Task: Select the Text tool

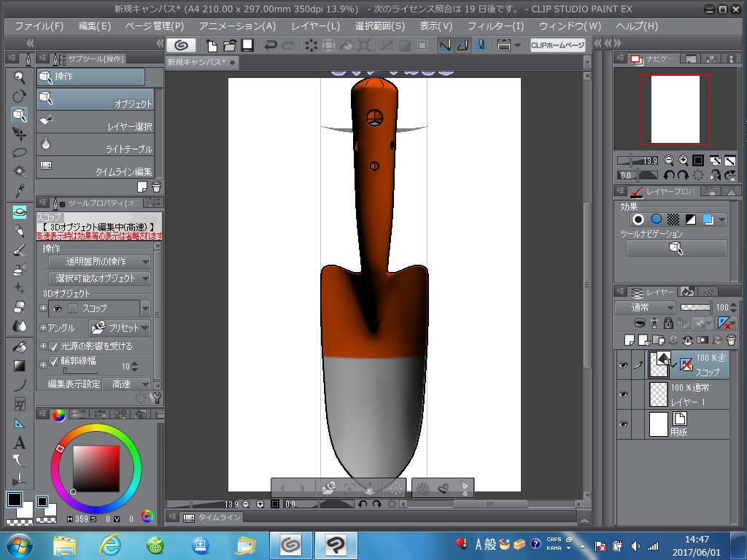Action: pos(20,442)
